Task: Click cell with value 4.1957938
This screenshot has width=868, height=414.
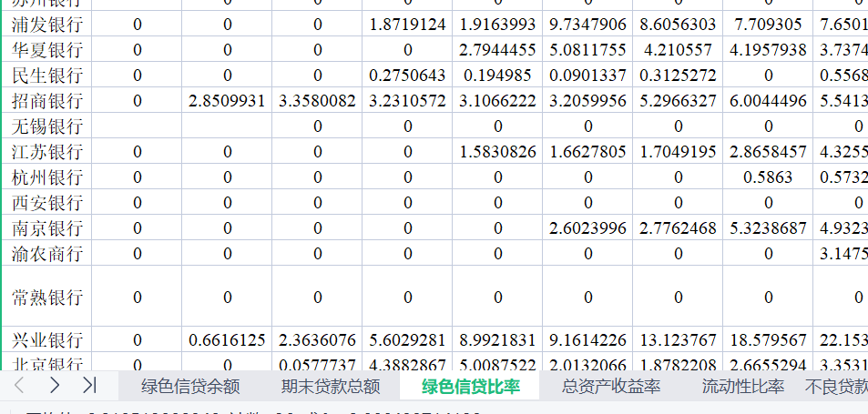Action: (769, 50)
